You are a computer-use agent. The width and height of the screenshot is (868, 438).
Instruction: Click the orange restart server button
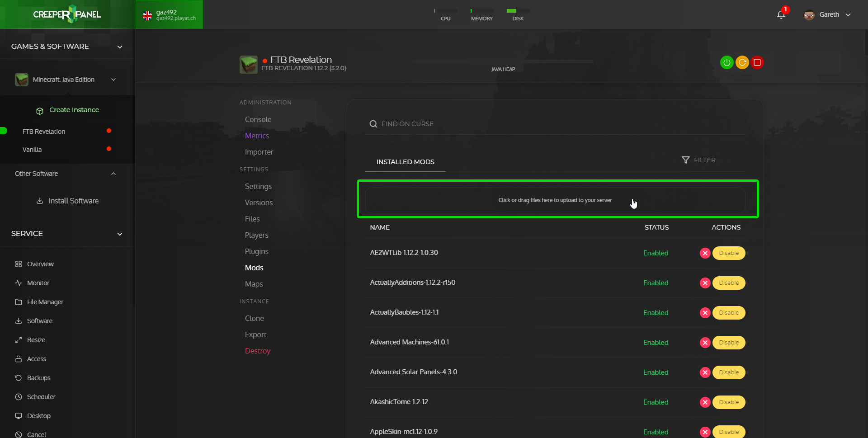coord(742,62)
